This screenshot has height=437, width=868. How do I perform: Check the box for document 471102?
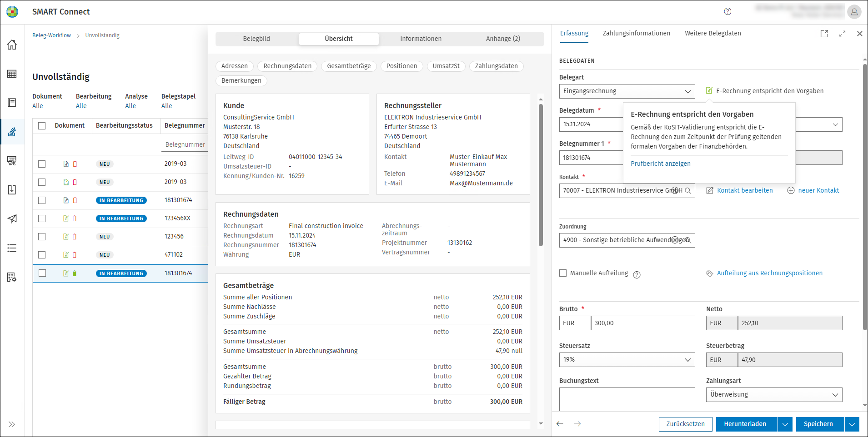42,255
